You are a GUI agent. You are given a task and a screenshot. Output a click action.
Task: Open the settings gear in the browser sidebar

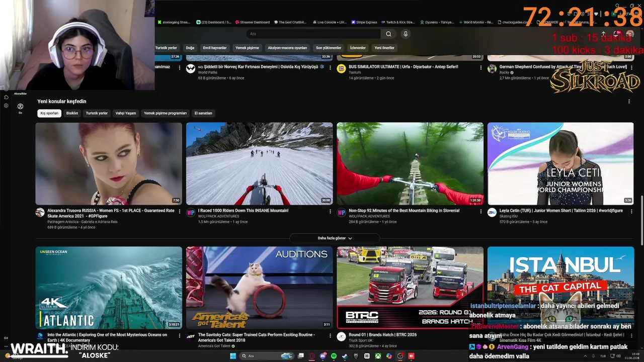(6, 106)
